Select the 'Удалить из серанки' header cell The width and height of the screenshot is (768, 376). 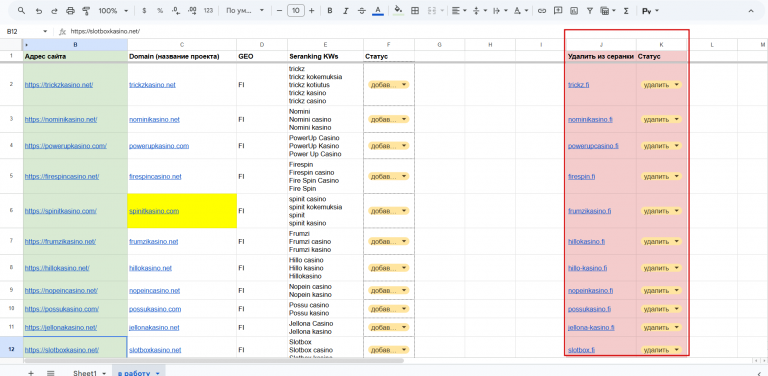tap(600, 56)
